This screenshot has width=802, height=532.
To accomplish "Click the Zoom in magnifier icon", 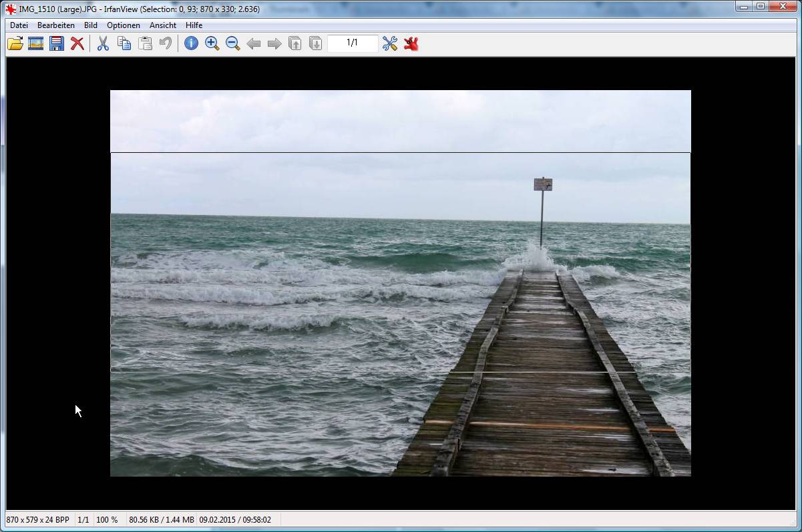I will click(212, 43).
